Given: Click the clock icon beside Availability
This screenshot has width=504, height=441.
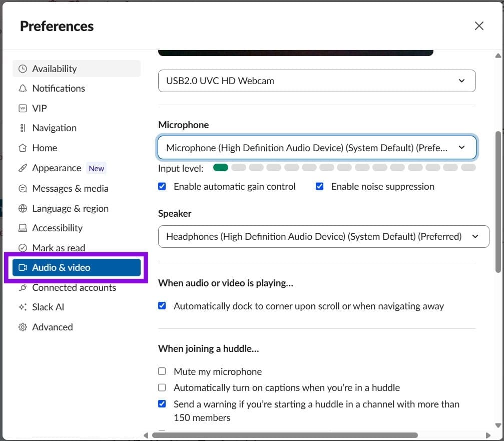Looking at the screenshot, I should click(23, 69).
